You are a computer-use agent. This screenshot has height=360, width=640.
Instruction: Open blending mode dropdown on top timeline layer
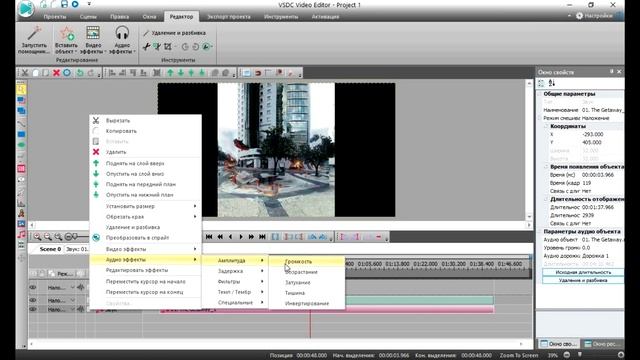coord(72,287)
